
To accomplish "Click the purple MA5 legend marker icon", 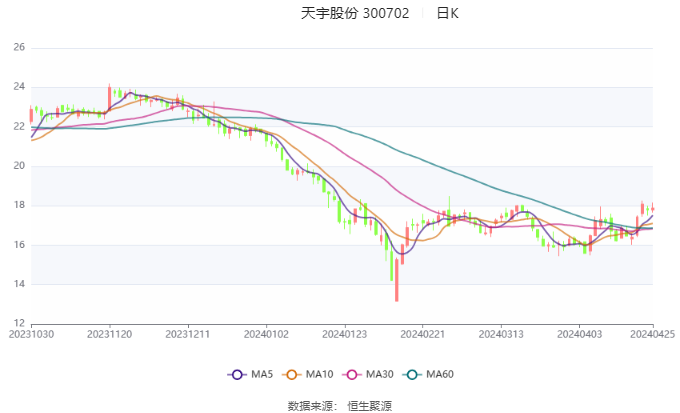I will (x=237, y=374).
